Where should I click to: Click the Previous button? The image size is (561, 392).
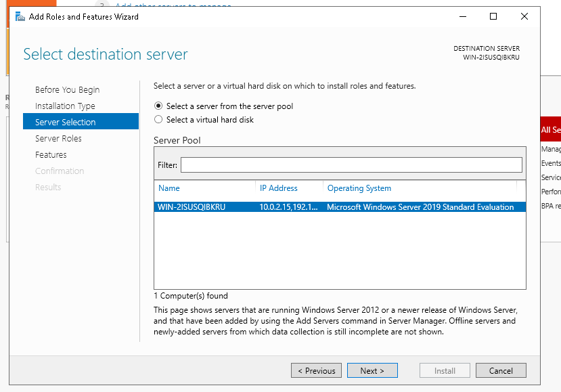[316, 371]
